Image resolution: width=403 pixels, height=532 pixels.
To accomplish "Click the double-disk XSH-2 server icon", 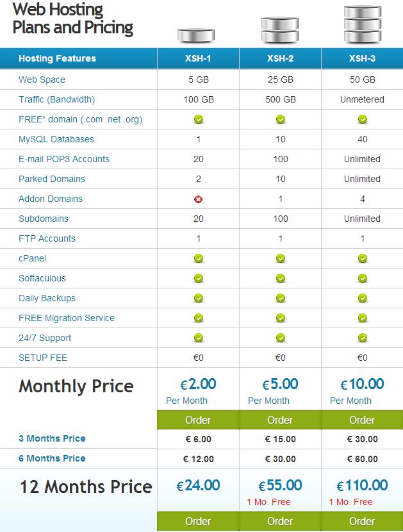I will pyautogui.click(x=280, y=30).
